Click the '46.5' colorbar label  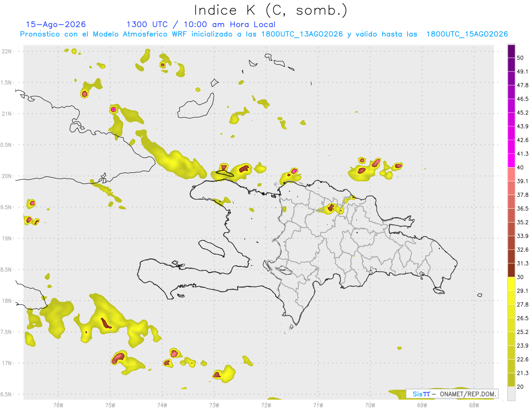(x=523, y=99)
